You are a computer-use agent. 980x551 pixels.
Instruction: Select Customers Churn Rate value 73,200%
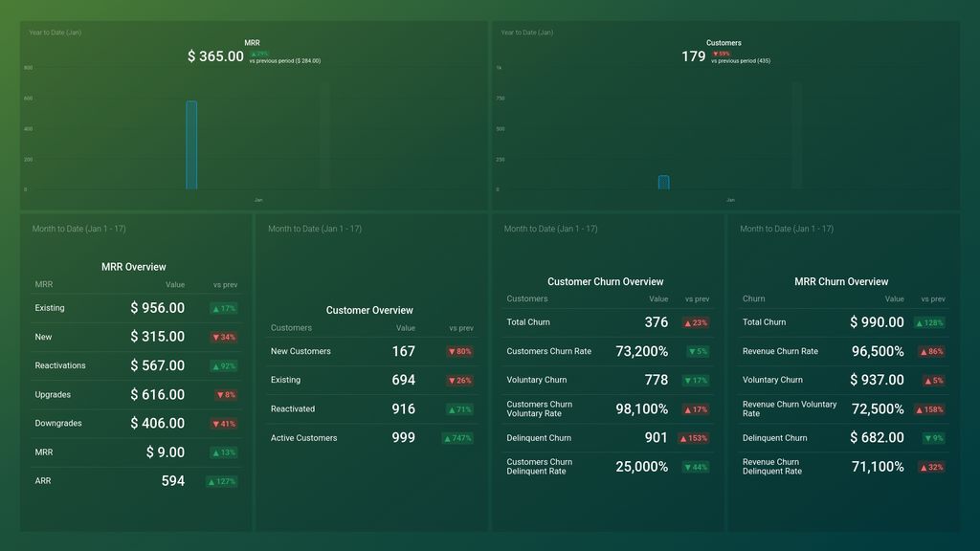click(642, 352)
